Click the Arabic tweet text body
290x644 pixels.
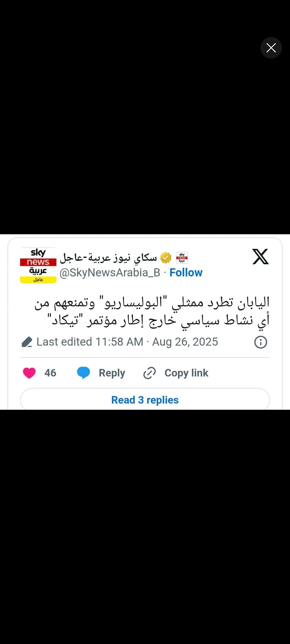coord(152,311)
